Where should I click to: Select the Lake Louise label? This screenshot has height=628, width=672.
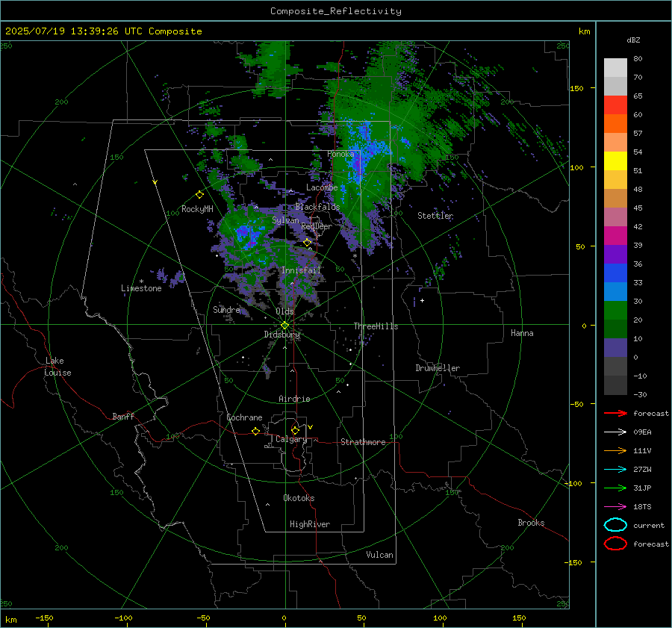coord(57,367)
